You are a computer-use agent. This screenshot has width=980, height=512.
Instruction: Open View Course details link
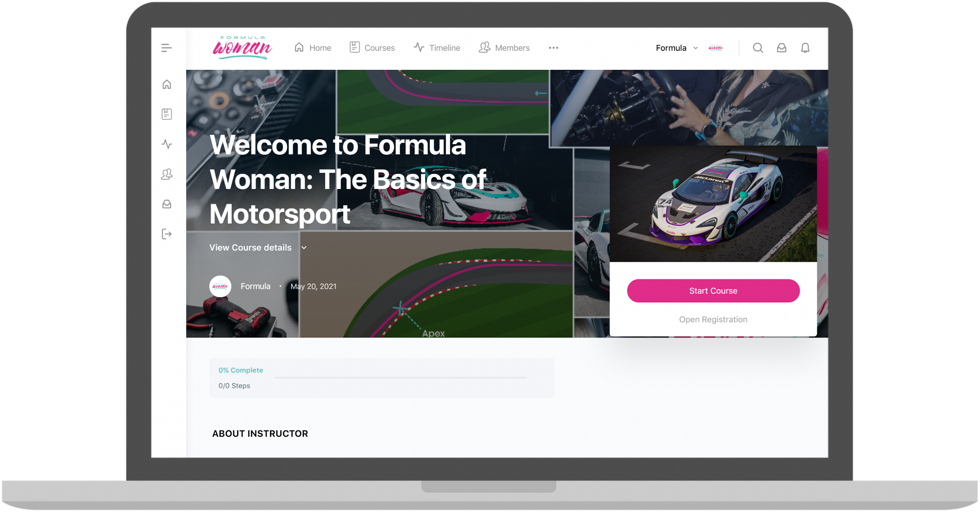(250, 248)
